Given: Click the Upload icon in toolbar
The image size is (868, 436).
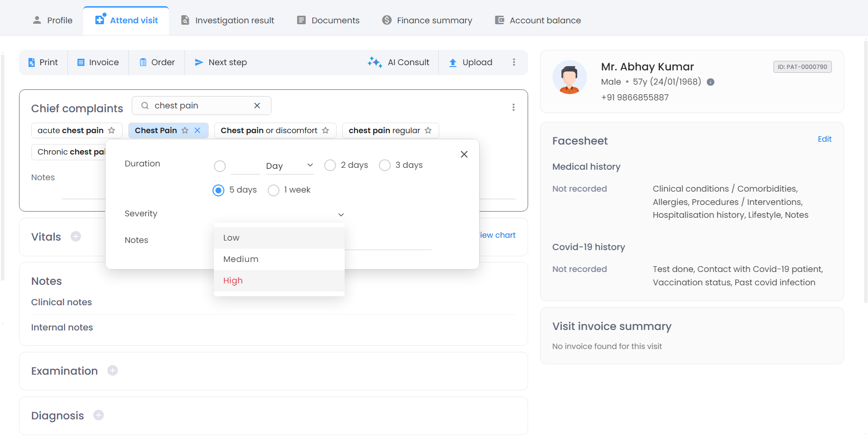Looking at the screenshot, I should (x=453, y=63).
